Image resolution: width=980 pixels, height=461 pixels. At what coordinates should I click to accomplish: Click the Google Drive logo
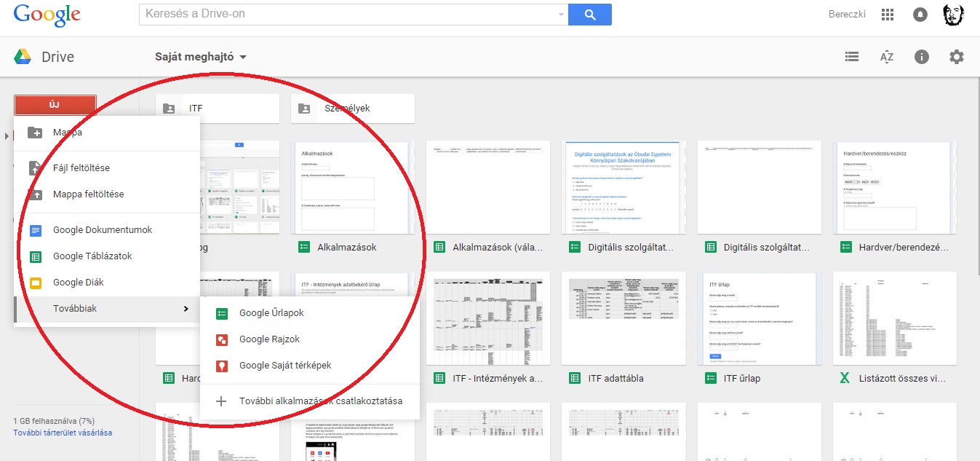[44, 57]
